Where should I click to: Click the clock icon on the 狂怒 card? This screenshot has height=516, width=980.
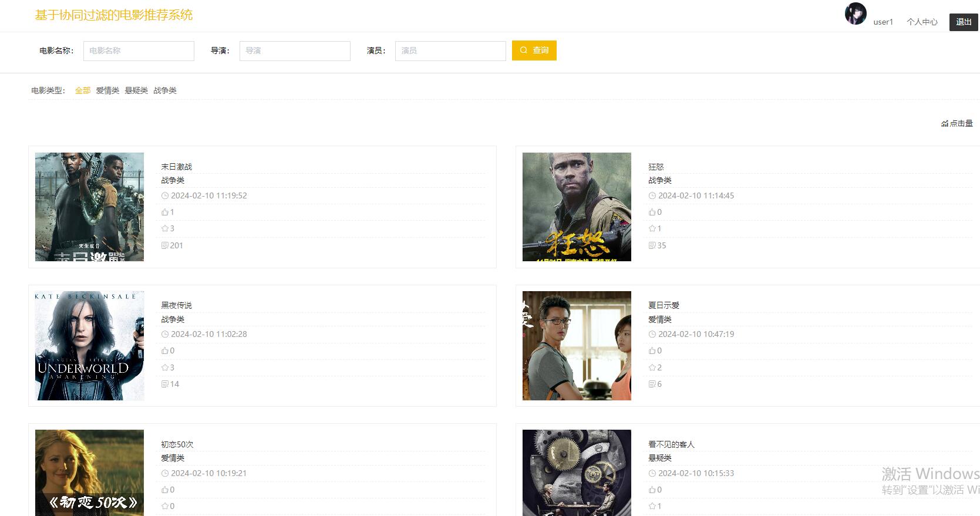pos(652,195)
